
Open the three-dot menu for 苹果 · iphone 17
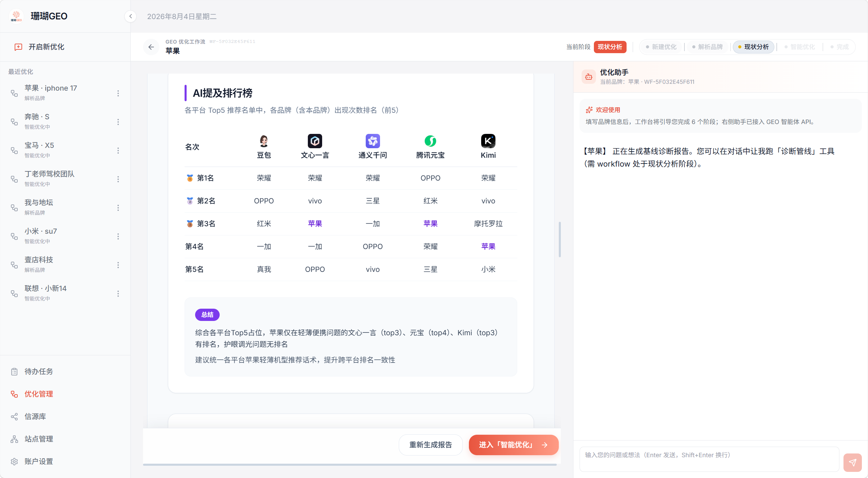(118, 93)
